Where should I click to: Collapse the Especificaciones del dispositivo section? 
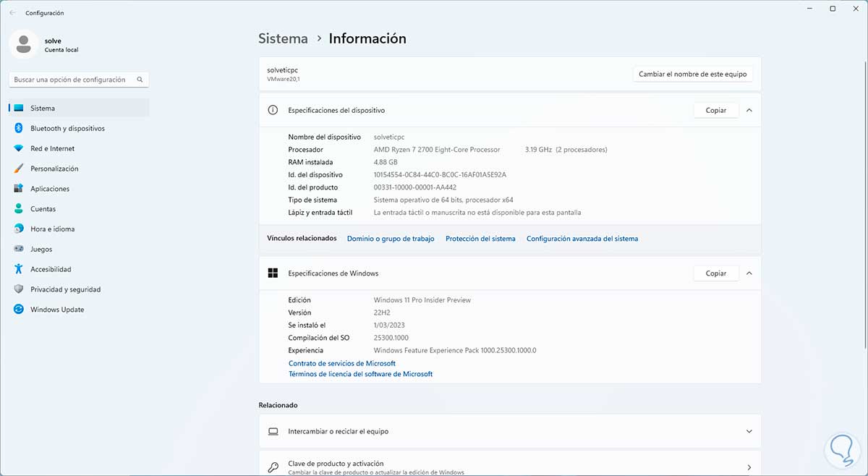point(749,111)
